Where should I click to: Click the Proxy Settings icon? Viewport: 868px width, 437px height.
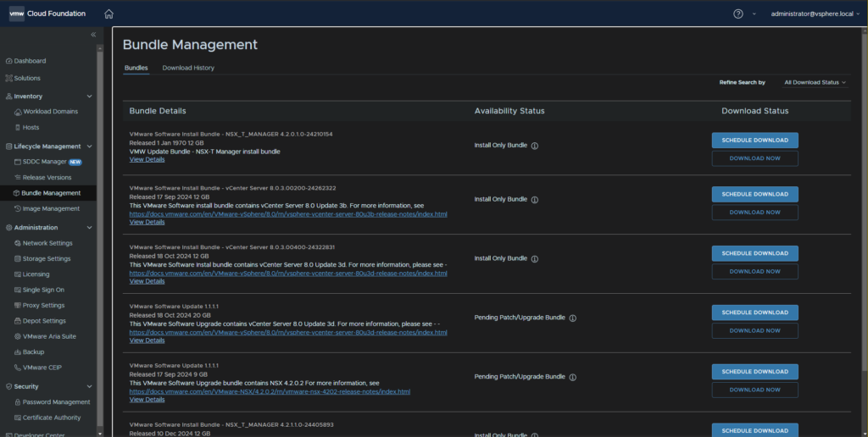19,306
